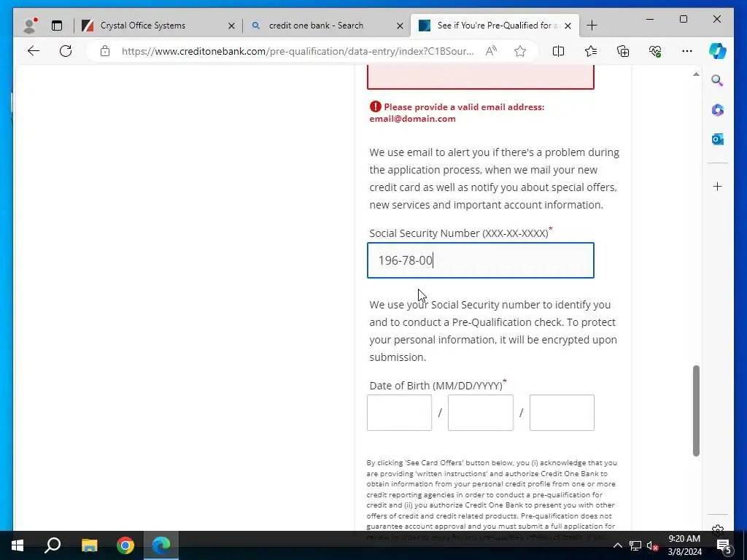Open the Windows Start menu
Viewport: 747px width, 560px height.
tap(18, 545)
